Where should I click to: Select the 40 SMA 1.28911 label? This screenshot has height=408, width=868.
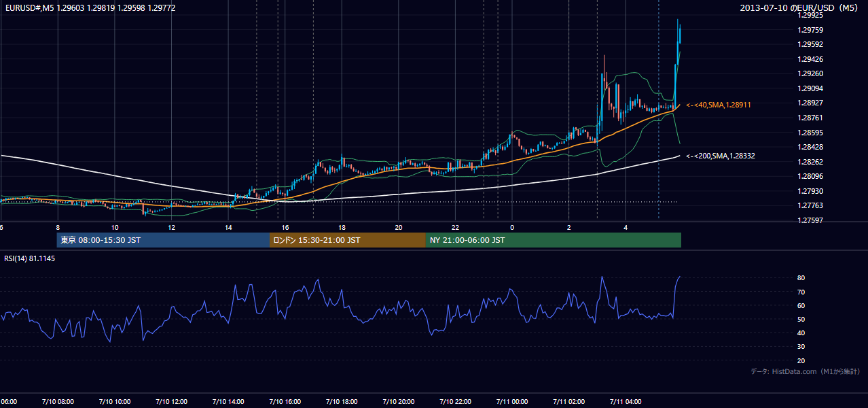pos(718,105)
